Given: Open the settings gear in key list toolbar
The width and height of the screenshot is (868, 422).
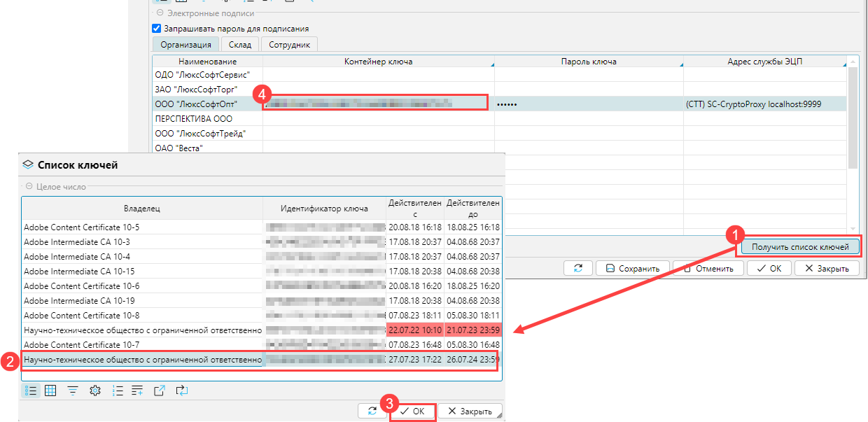Looking at the screenshot, I should 95,391.
